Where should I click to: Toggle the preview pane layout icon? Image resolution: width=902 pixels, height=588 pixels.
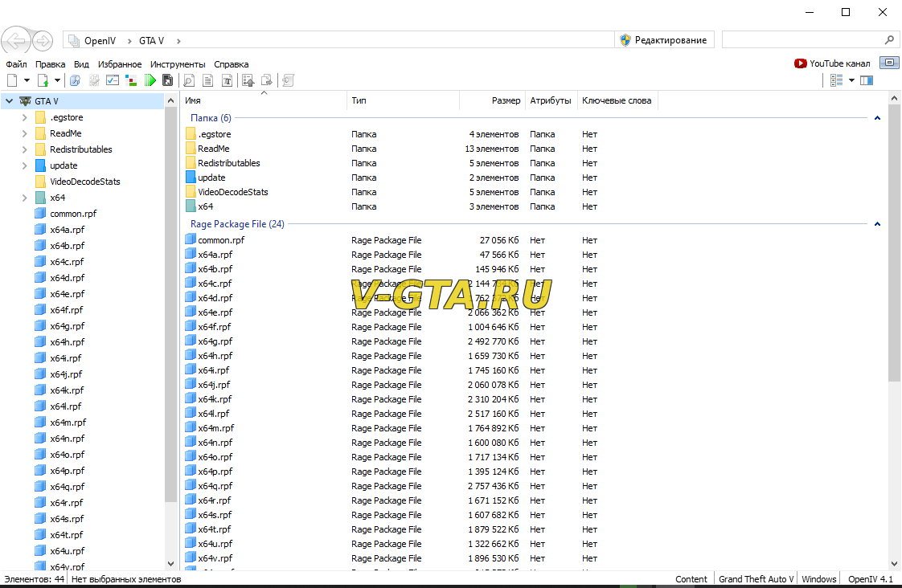pyautogui.click(x=866, y=80)
